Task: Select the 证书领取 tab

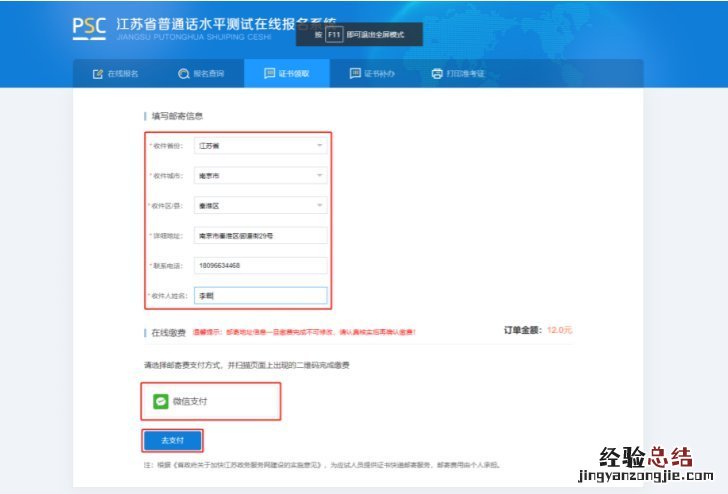Action: (x=287, y=73)
